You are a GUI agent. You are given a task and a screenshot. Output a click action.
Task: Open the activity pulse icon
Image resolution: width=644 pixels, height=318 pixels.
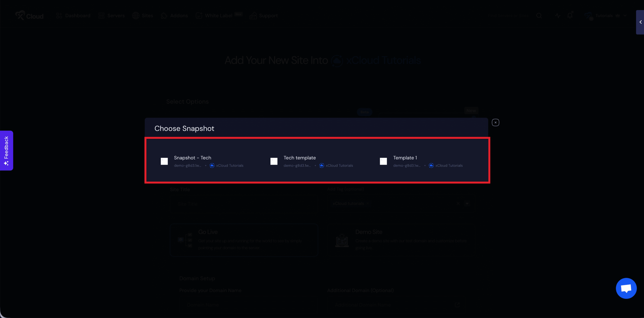pyautogui.click(x=557, y=16)
